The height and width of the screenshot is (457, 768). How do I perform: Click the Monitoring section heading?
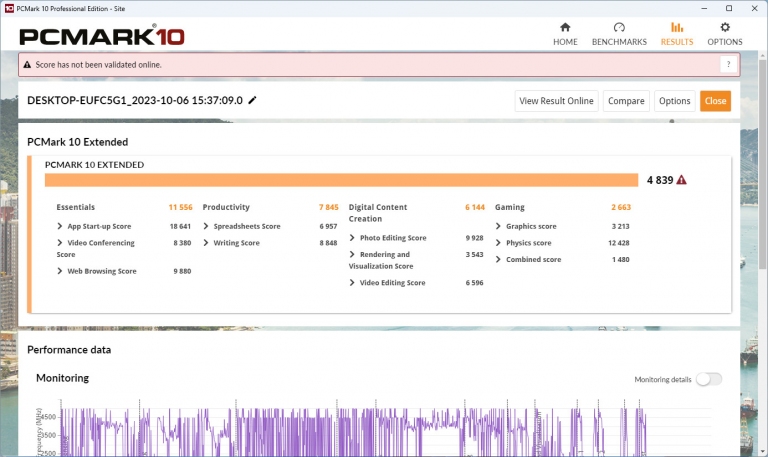63,378
